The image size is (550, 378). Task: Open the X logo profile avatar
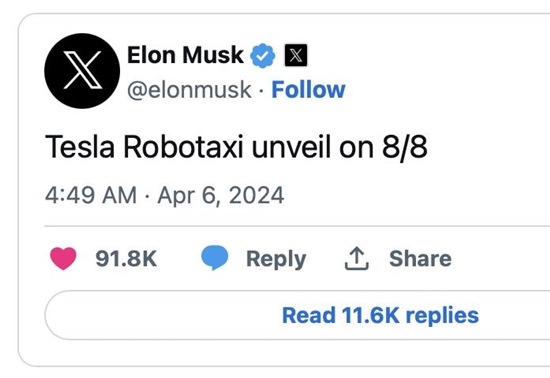82,71
